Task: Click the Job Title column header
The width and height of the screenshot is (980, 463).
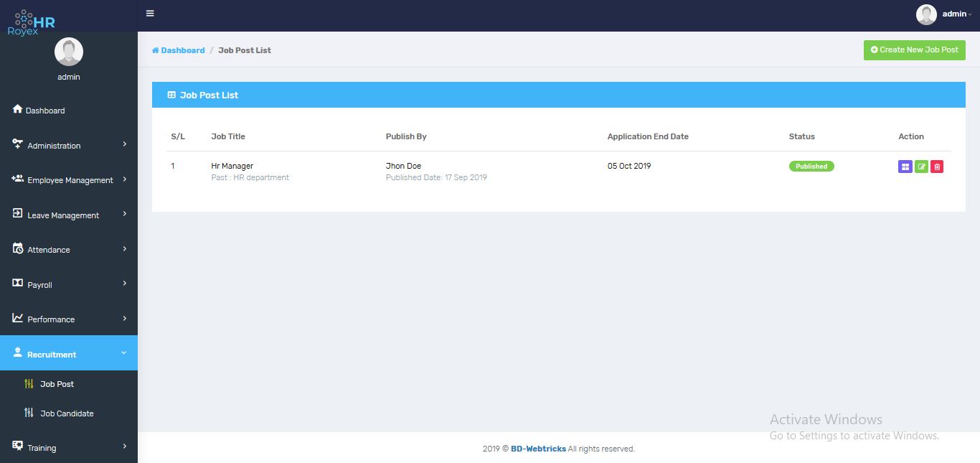Action: (x=228, y=136)
